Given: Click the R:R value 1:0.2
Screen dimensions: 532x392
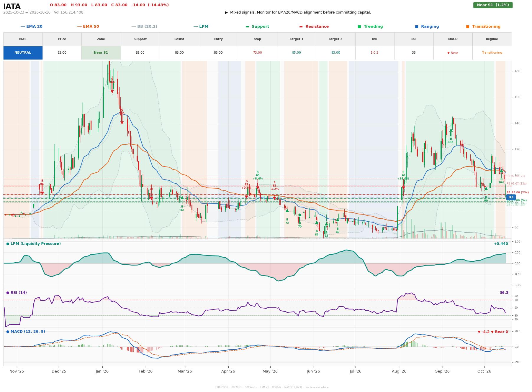Looking at the screenshot, I should [x=374, y=53].
